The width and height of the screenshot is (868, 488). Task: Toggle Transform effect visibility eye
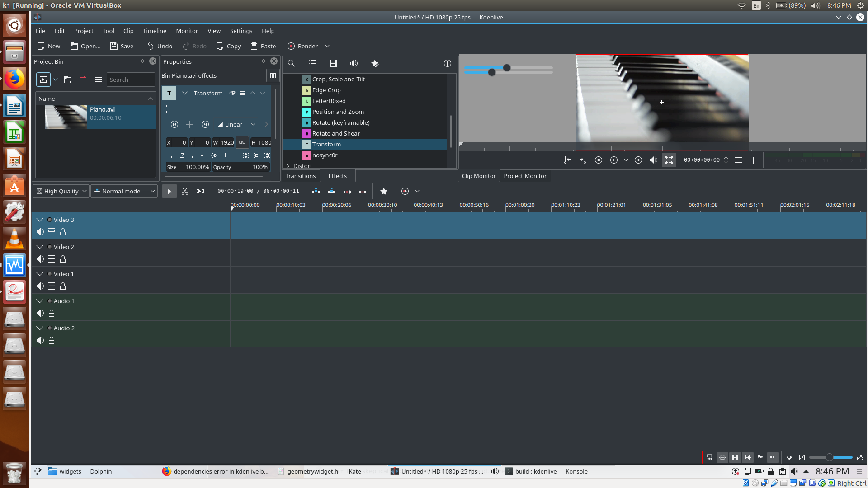[232, 93]
